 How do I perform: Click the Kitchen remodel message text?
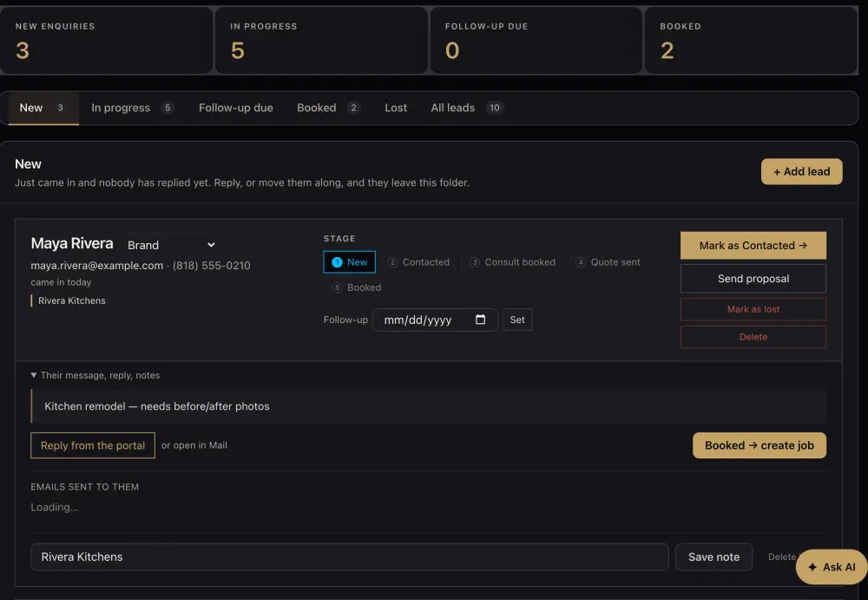156,406
